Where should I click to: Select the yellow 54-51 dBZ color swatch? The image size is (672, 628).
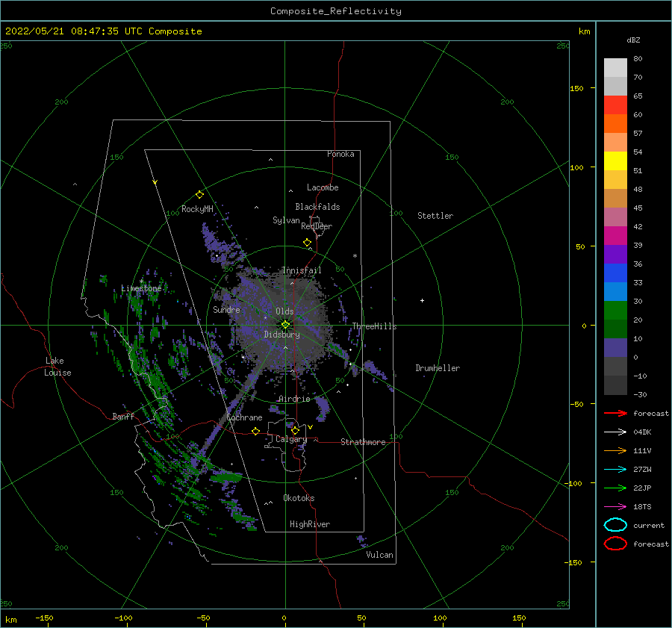click(615, 161)
